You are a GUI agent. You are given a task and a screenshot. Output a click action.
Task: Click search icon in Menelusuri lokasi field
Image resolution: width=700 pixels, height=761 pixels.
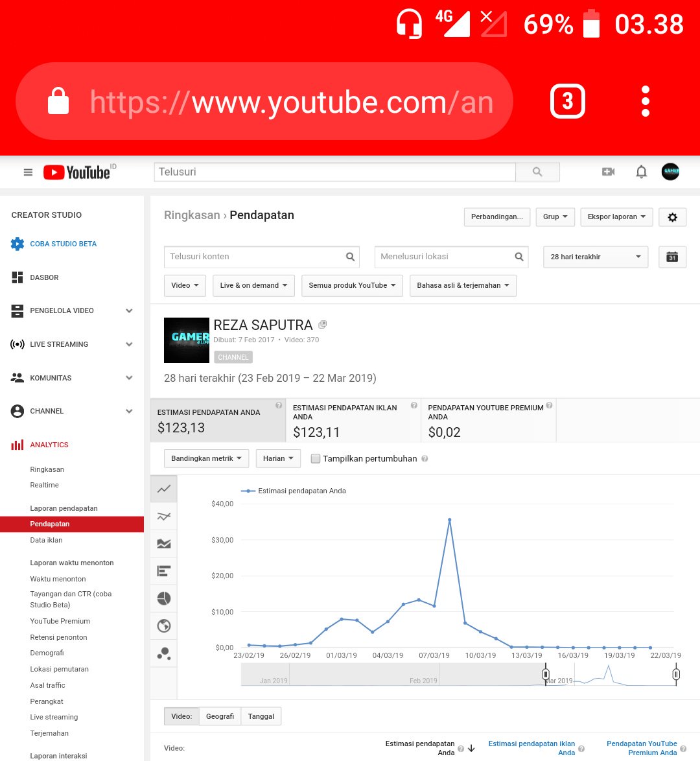click(x=519, y=257)
